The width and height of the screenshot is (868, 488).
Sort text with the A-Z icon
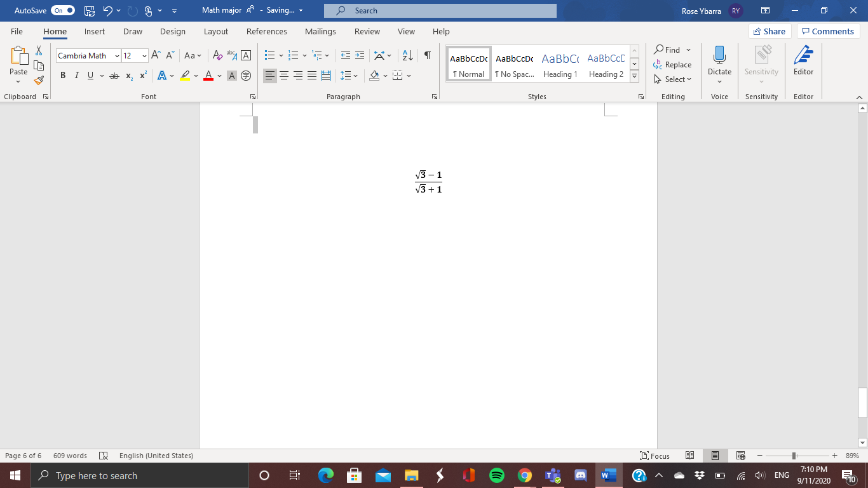point(408,55)
